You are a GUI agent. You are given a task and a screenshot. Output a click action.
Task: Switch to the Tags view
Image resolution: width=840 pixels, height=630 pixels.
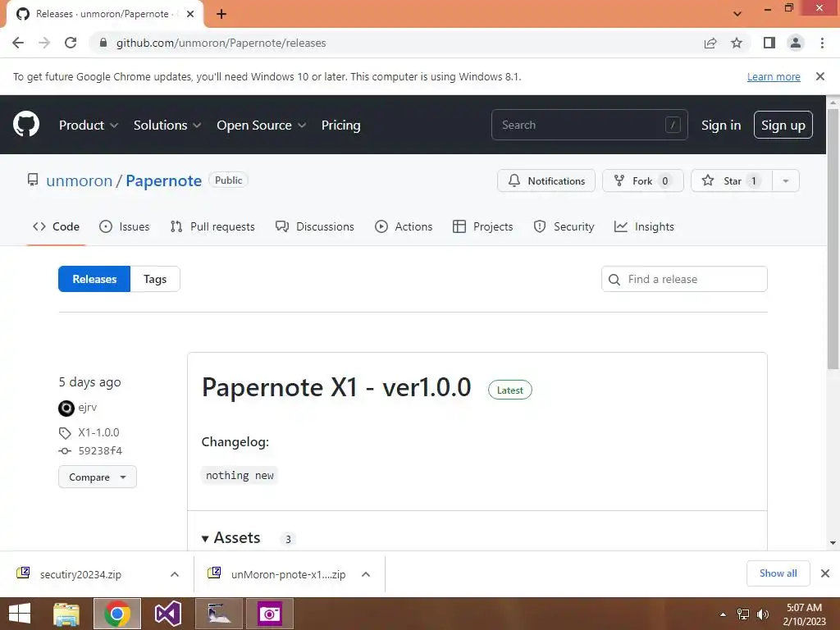(155, 279)
